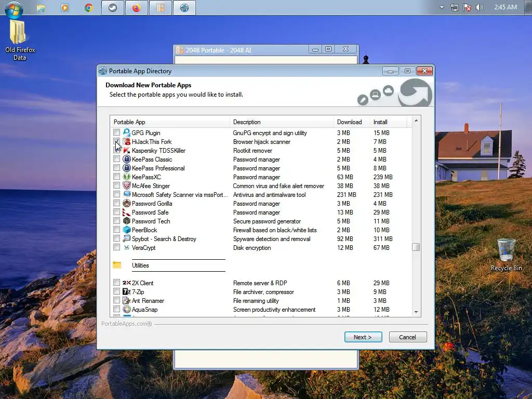Click the Kaspersky TDSSKiller icon
This screenshot has width=532, height=399.
point(127,150)
